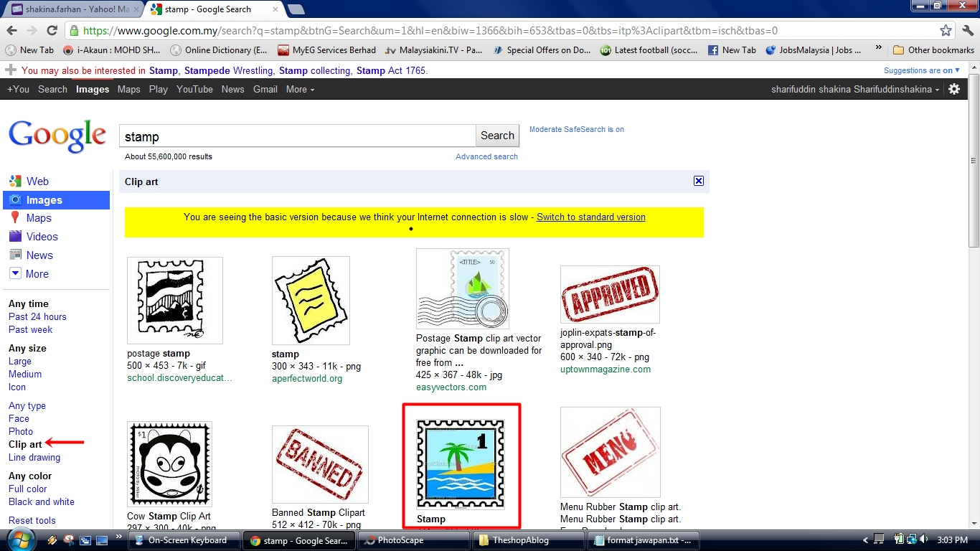
Task: Click Stamp Act 1765 suggestion link
Action: (x=391, y=70)
